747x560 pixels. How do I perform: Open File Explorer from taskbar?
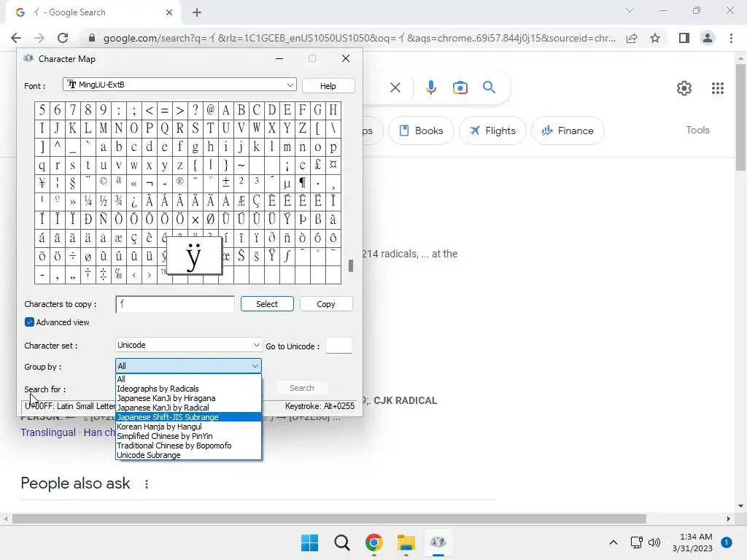point(406,542)
